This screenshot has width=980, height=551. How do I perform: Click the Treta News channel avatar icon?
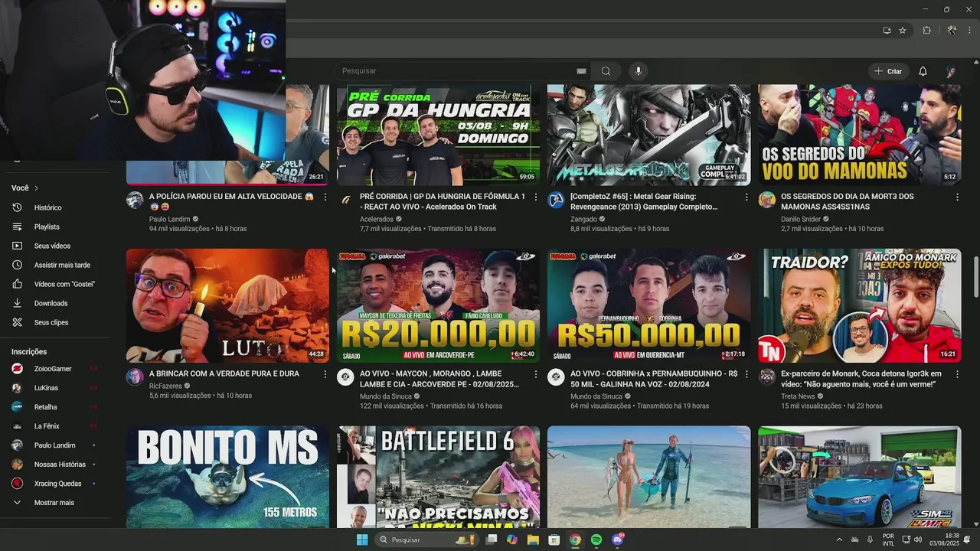[x=766, y=377]
